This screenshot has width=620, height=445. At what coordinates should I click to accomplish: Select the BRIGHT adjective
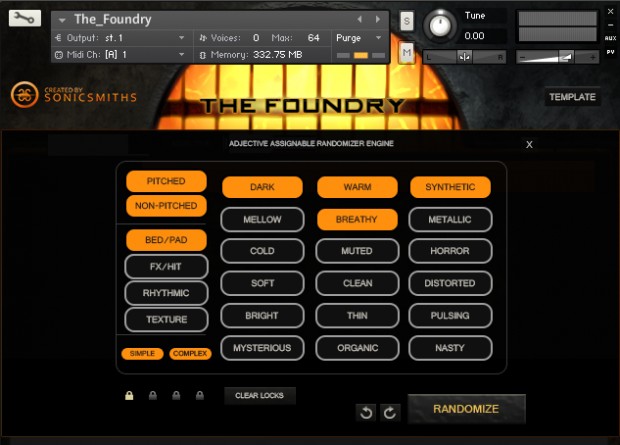pos(262,316)
